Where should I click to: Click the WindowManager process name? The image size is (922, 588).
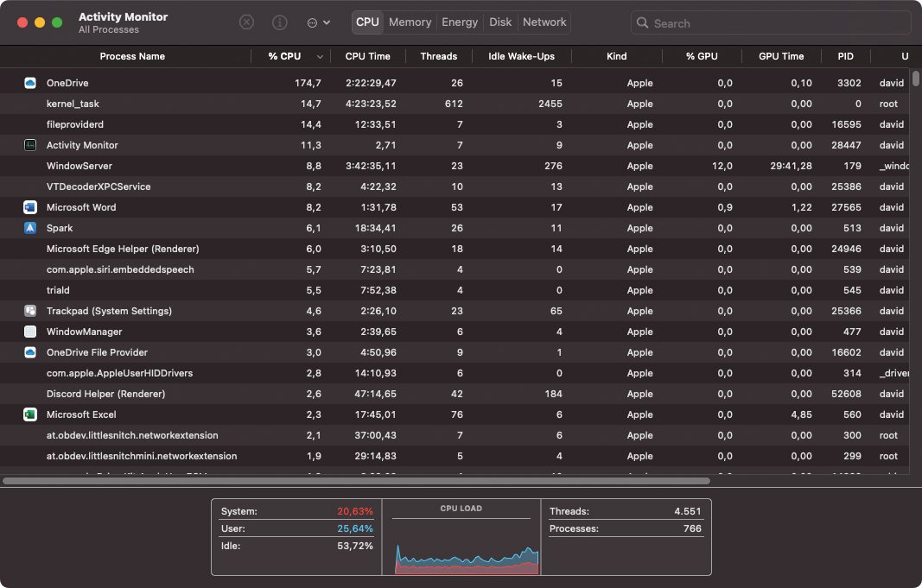(84, 332)
